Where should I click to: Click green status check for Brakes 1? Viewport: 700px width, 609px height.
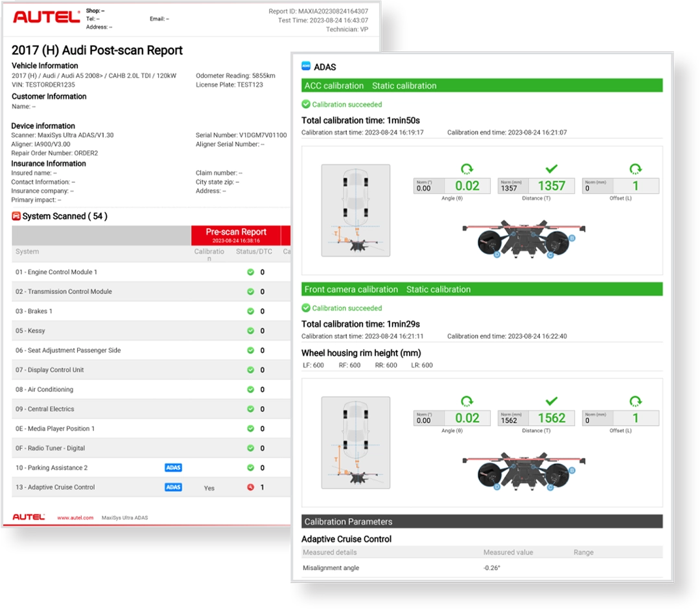point(250,311)
